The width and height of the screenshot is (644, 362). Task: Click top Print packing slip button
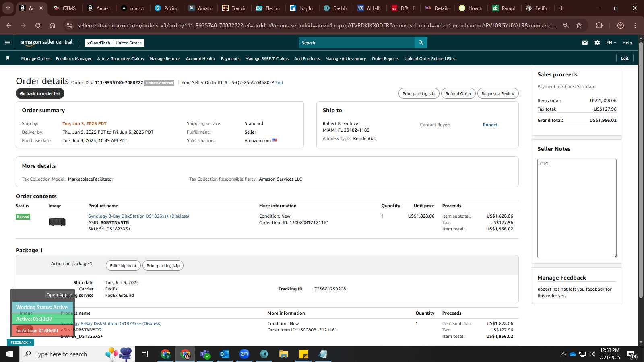pyautogui.click(x=419, y=93)
